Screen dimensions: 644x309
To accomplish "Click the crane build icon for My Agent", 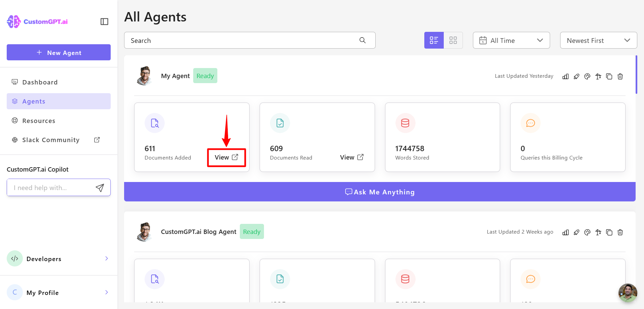I will [598, 76].
